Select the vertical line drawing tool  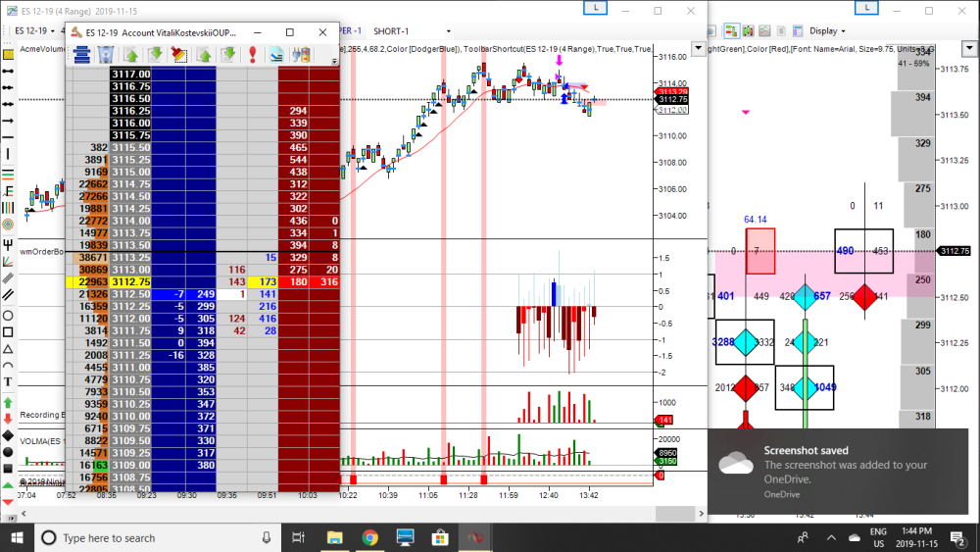coord(8,153)
